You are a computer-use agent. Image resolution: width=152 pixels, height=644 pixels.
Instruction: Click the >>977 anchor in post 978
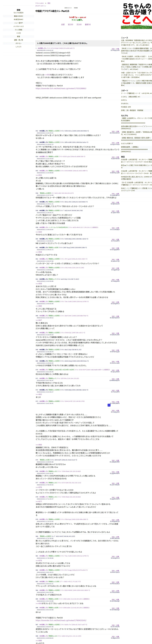(39, 501)
